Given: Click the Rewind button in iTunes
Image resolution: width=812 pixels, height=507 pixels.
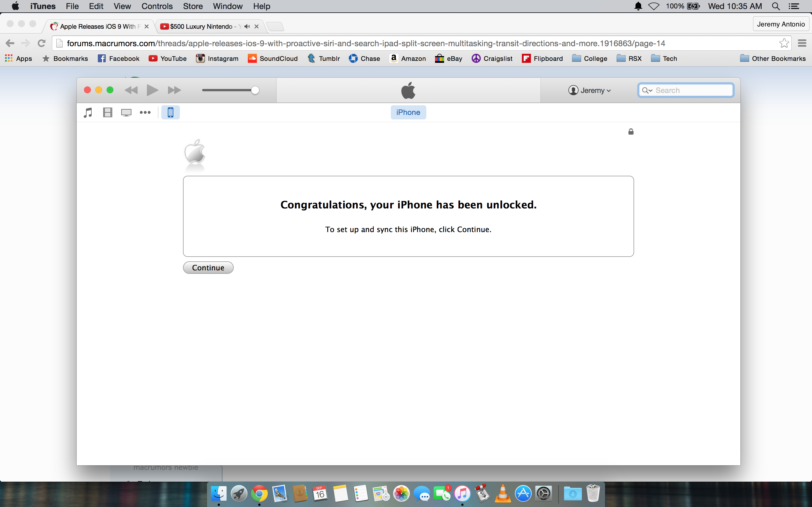Looking at the screenshot, I should (x=131, y=90).
